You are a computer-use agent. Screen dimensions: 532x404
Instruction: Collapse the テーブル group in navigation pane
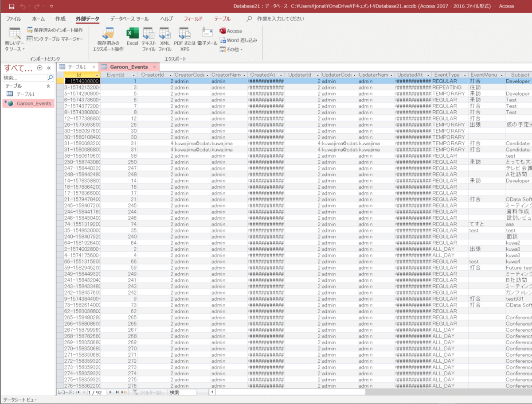point(48,86)
